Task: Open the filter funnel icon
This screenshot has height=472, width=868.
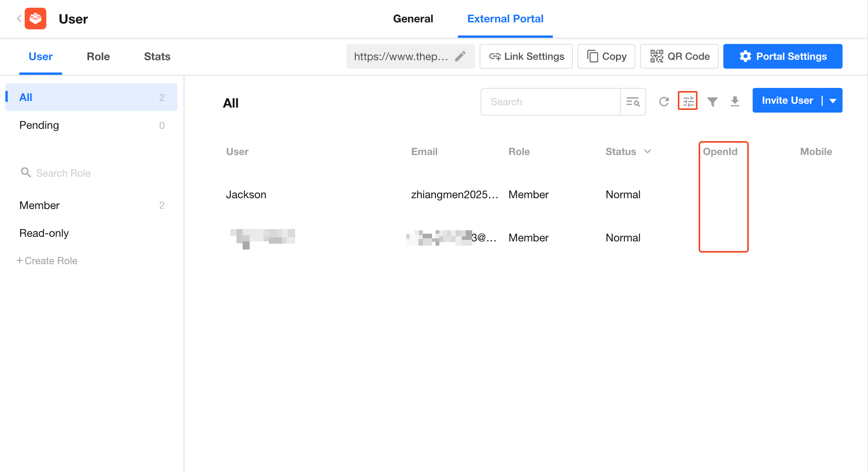Action: 712,101
